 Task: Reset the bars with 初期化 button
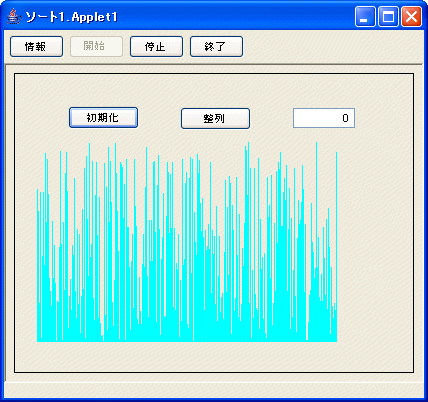[x=103, y=118]
